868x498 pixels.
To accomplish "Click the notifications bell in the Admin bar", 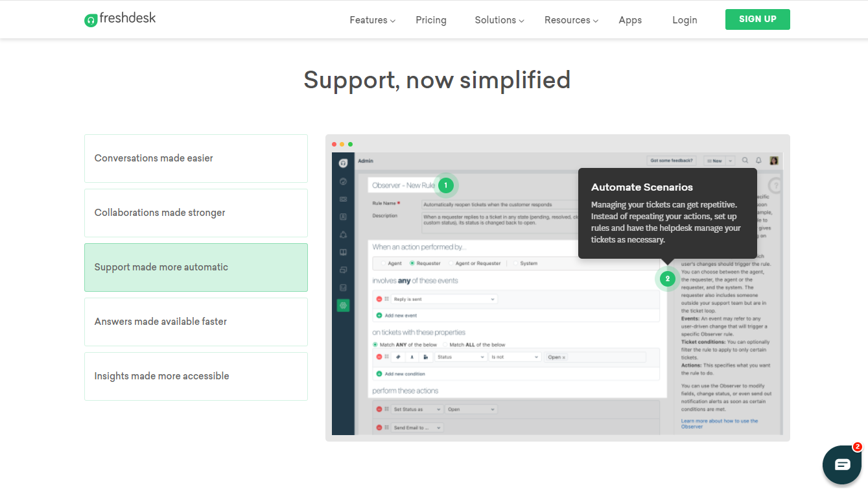I will pyautogui.click(x=758, y=160).
